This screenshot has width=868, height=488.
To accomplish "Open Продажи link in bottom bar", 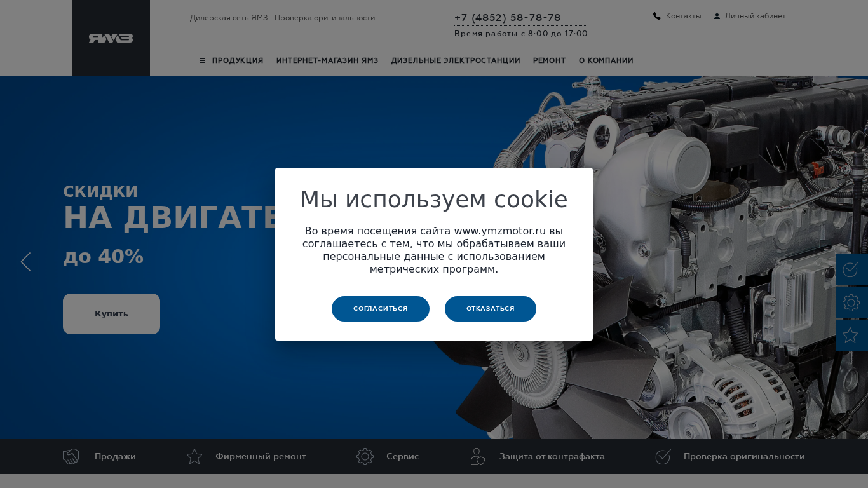I will click(x=115, y=457).
